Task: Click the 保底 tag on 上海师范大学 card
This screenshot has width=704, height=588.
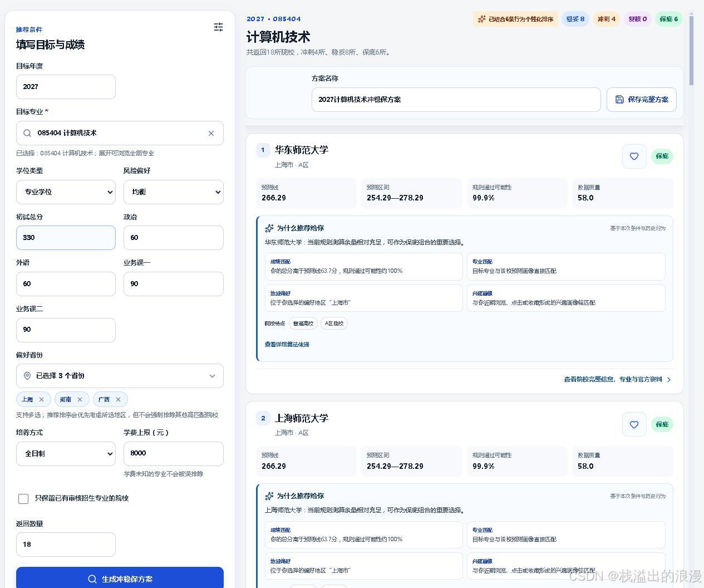Action: click(662, 424)
